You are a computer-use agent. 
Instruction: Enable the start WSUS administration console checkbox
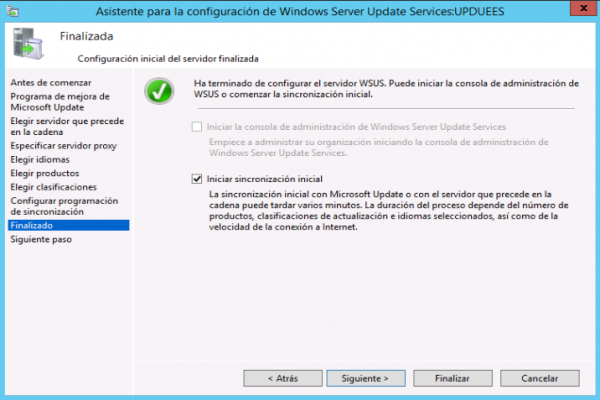197,127
